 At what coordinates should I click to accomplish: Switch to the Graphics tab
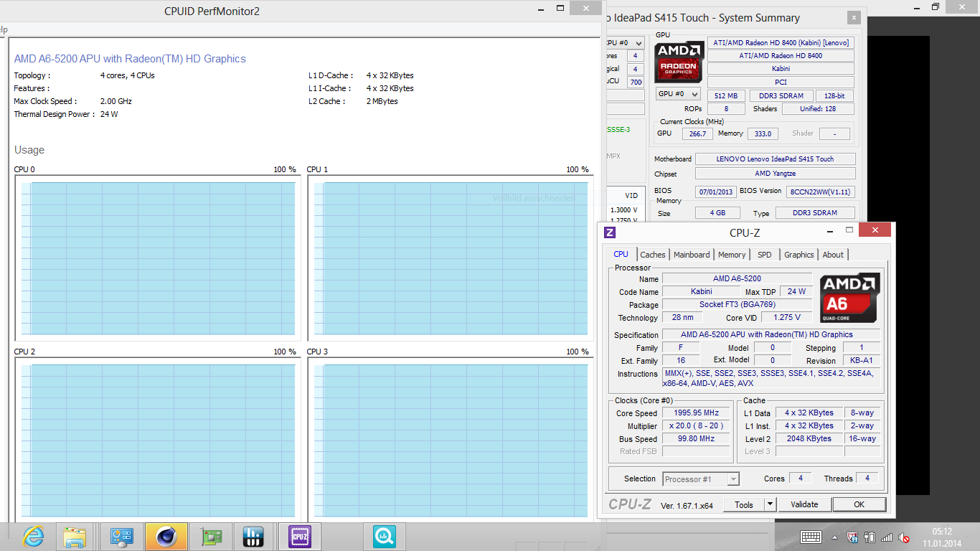click(x=798, y=255)
